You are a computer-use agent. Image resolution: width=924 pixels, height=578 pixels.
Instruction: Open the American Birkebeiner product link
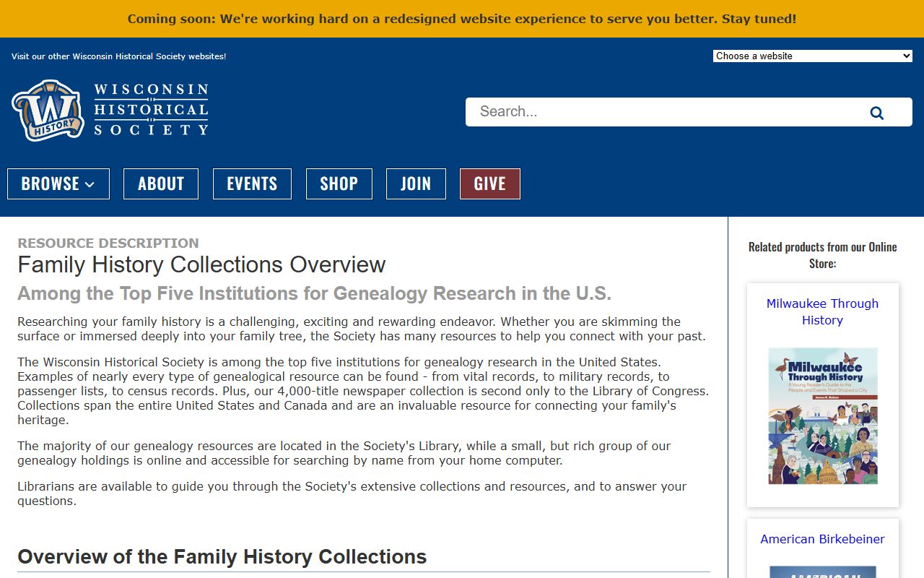tap(822, 539)
